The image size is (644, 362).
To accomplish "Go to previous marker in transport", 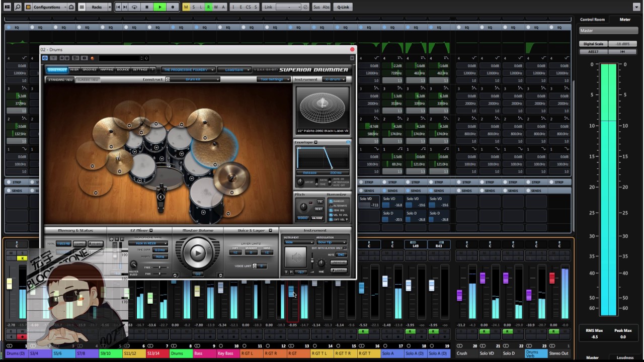I will (118, 7).
